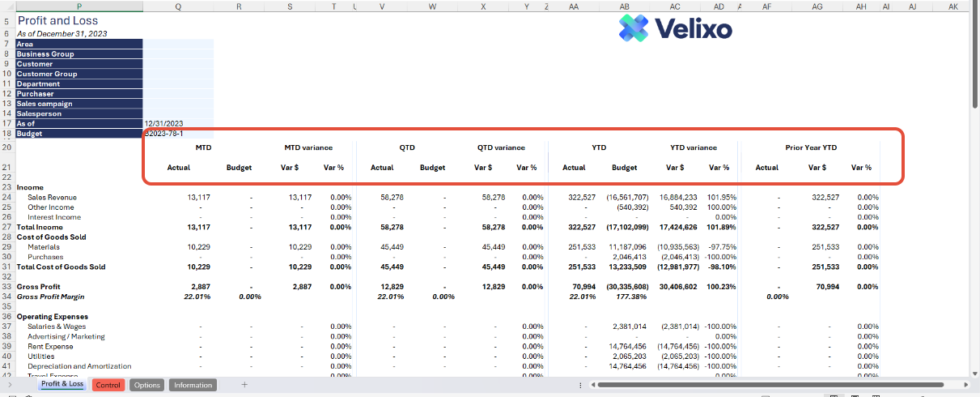Click the 13,233,509 total COGS budget cell
Image resolution: width=980 pixels, height=397 pixels.
click(x=628, y=267)
